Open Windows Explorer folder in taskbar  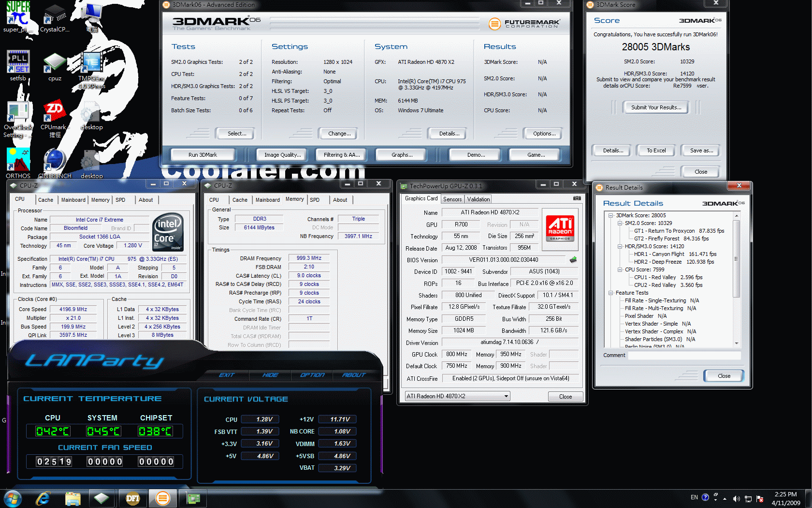[72, 498]
